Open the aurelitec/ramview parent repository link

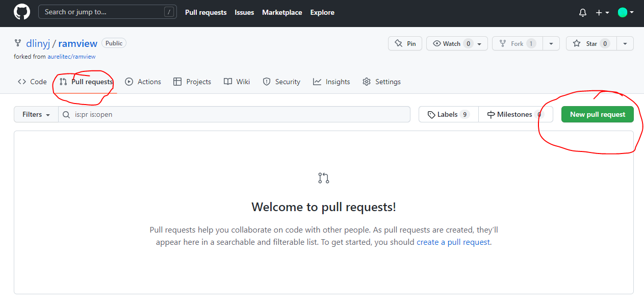pos(71,57)
